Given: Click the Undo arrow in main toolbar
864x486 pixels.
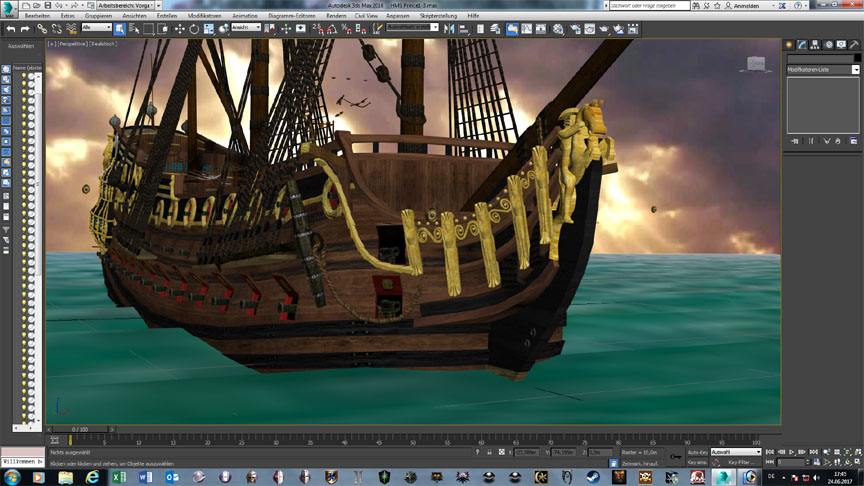Looking at the screenshot, I should [10, 29].
